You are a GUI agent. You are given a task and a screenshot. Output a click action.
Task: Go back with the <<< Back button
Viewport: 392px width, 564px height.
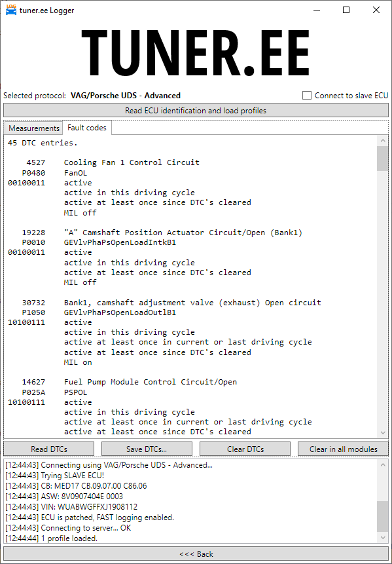pos(196,554)
